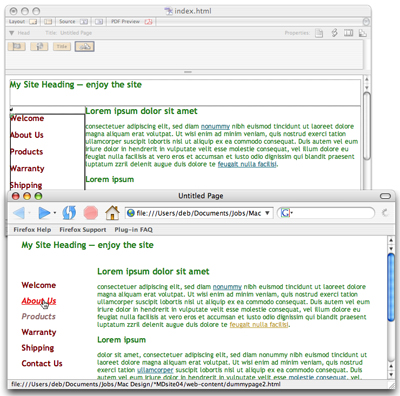Click the ullamcorper link in Firefox page
This screenshot has width=400, height=396.
pos(155,370)
